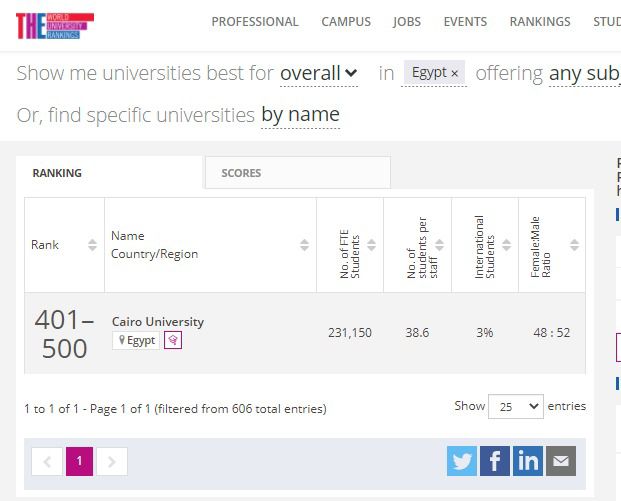Open the Show entries count dropdown
This screenshot has height=501, width=621.
click(x=515, y=406)
